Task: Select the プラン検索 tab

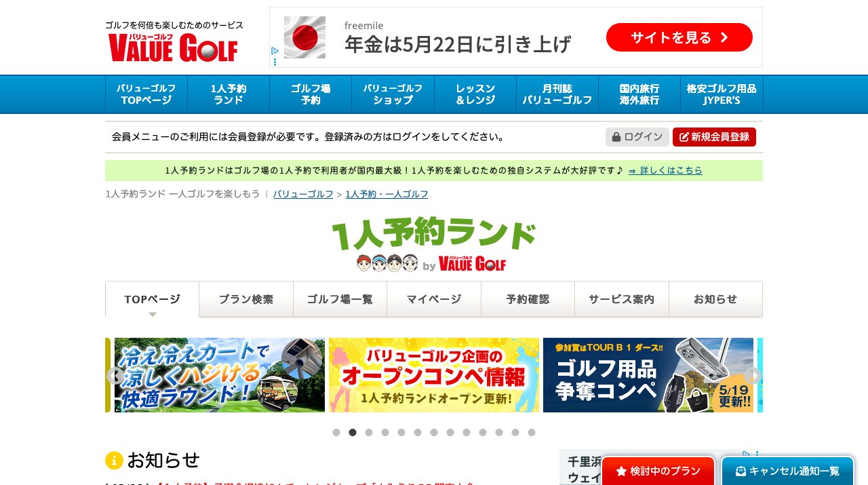Action: pos(246,299)
